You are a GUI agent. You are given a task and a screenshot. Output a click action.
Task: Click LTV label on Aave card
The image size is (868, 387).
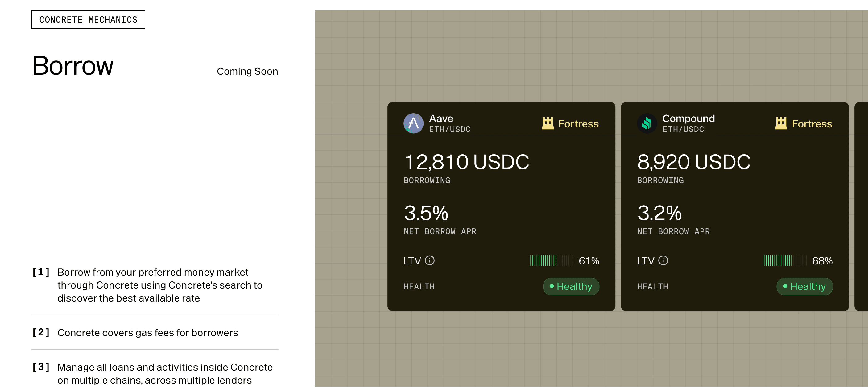coord(412,261)
